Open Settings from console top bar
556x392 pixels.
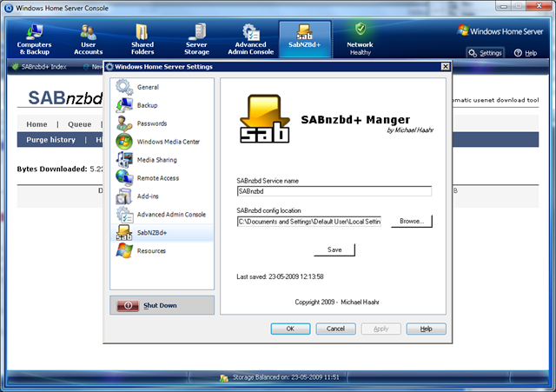pyautogui.click(x=485, y=53)
